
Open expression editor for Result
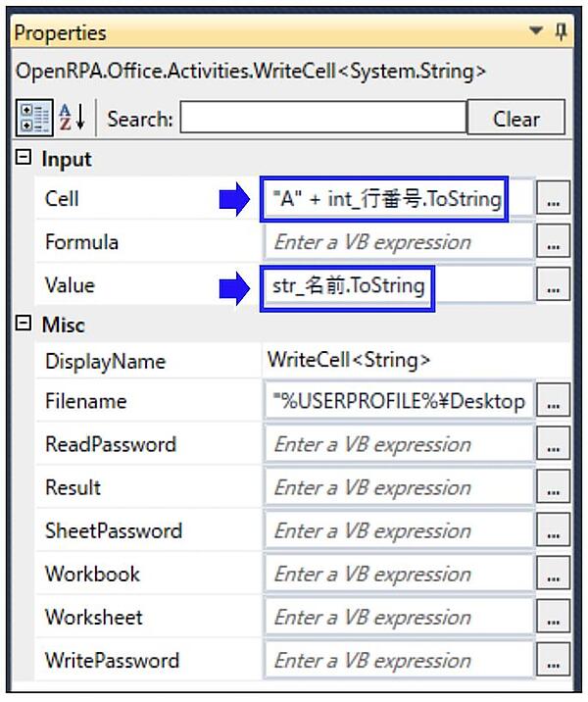(x=554, y=487)
